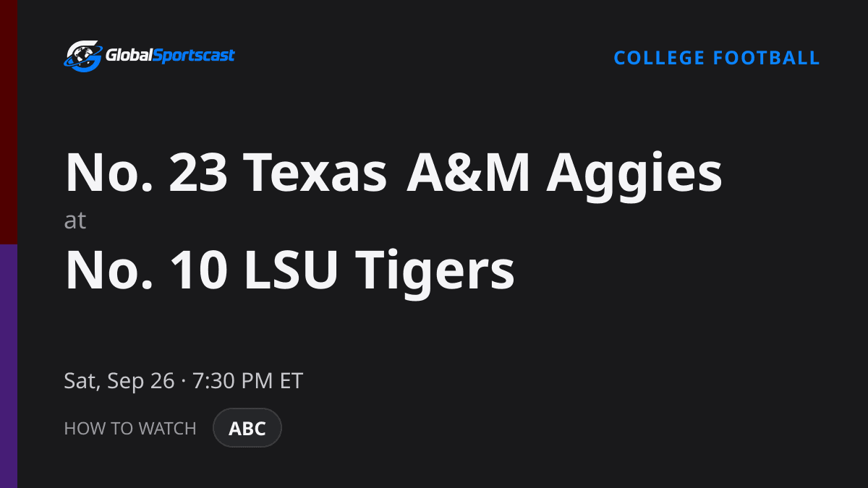Screen dimensions: 868x488
Task: Click the word Aggies in headline
Action: coord(634,177)
